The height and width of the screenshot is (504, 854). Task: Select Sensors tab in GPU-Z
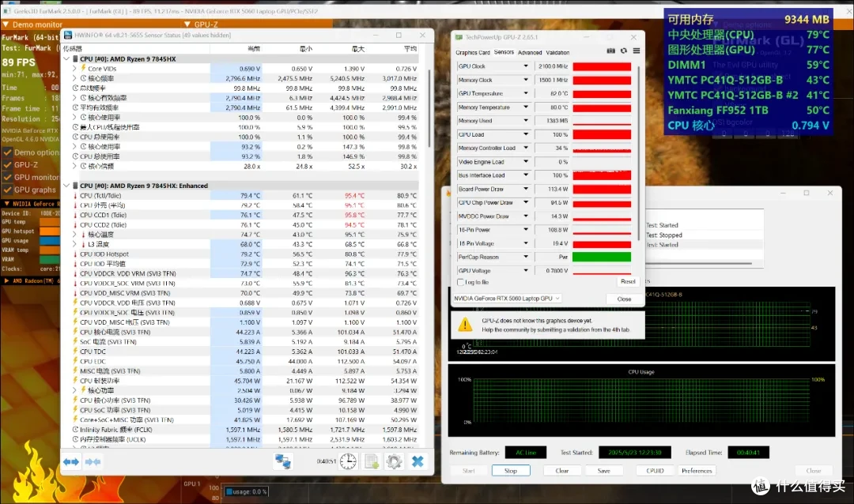point(504,52)
